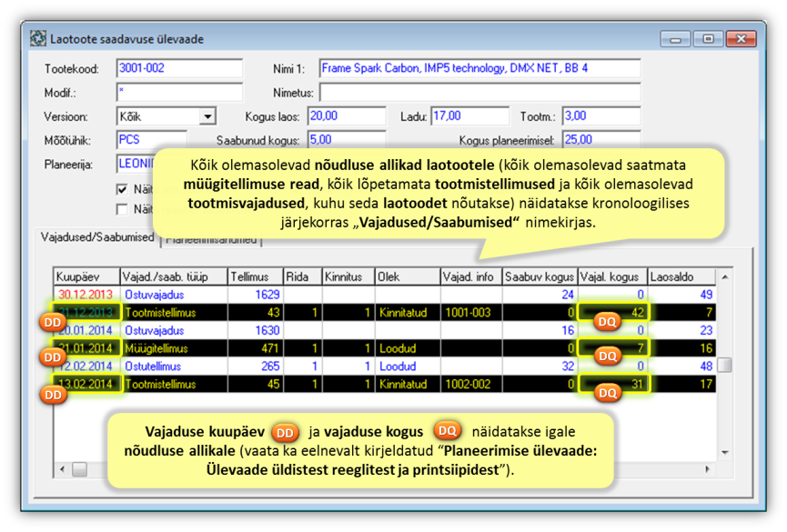Click the Laosaldo column header
The image size is (787, 532).
pos(681,276)
